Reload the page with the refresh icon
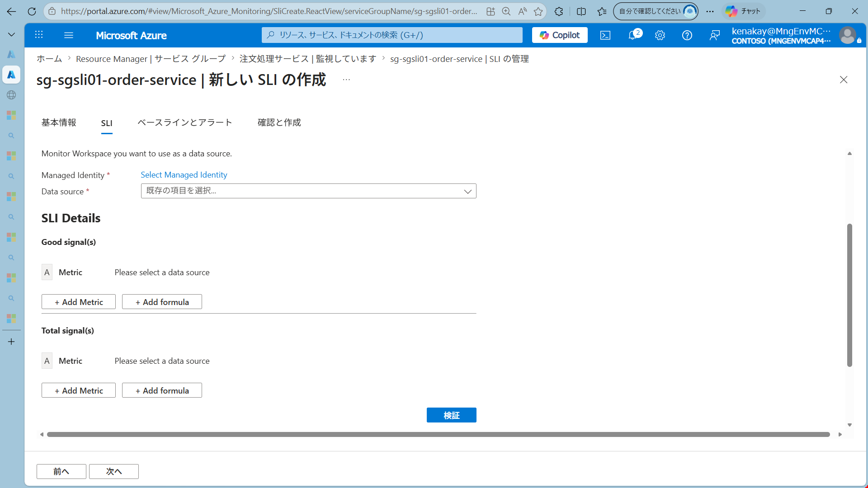 (32, 11)
